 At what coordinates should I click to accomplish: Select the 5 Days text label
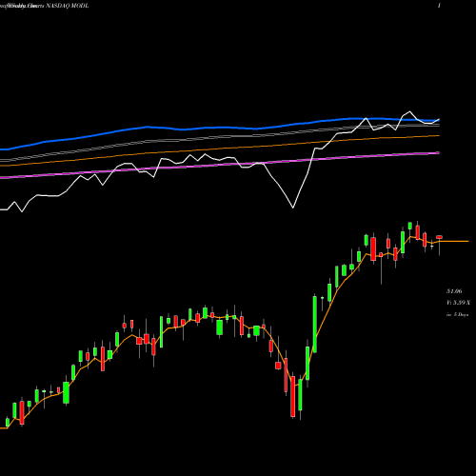click(x=461, y=315)
